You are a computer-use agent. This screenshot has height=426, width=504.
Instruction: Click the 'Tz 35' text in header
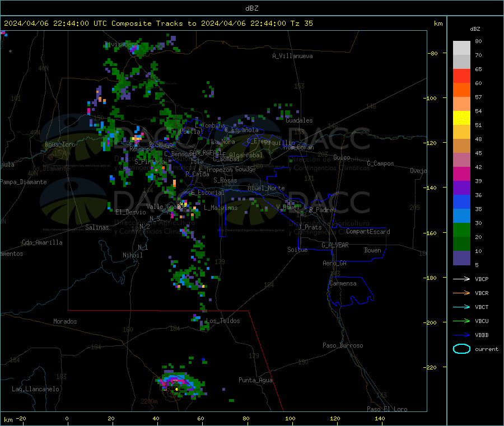point(301,24)
